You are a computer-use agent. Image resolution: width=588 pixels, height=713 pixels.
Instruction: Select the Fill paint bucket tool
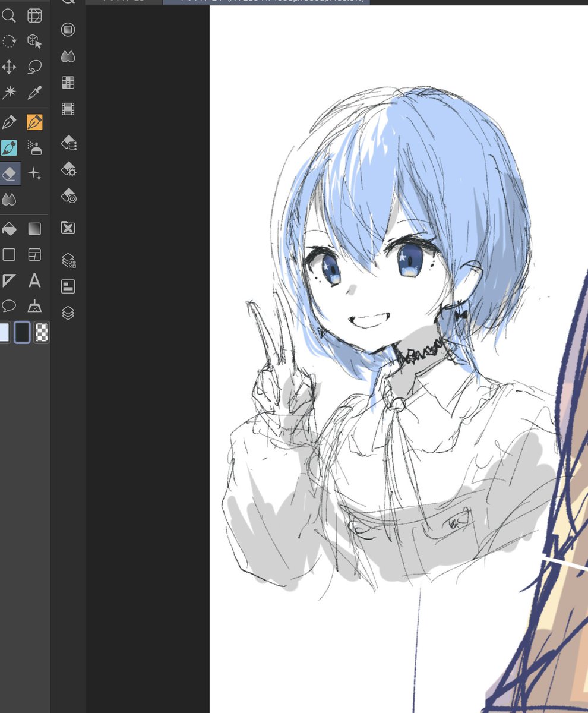9,229
